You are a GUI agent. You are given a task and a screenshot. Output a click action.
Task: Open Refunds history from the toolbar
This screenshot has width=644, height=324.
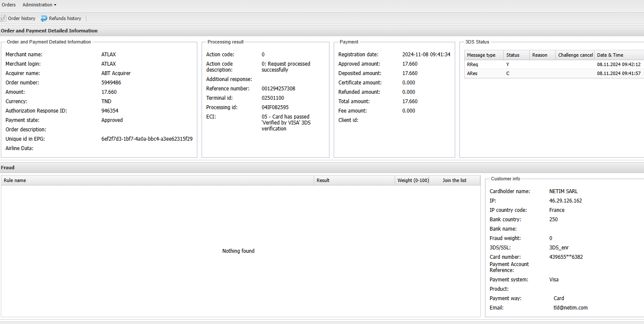pos(65,18)
